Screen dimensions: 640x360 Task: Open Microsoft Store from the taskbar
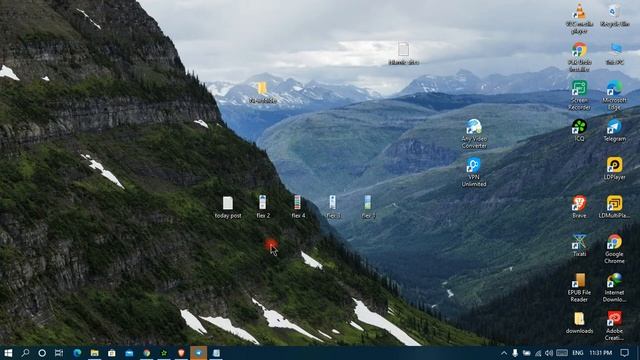[x=111, y=353]
